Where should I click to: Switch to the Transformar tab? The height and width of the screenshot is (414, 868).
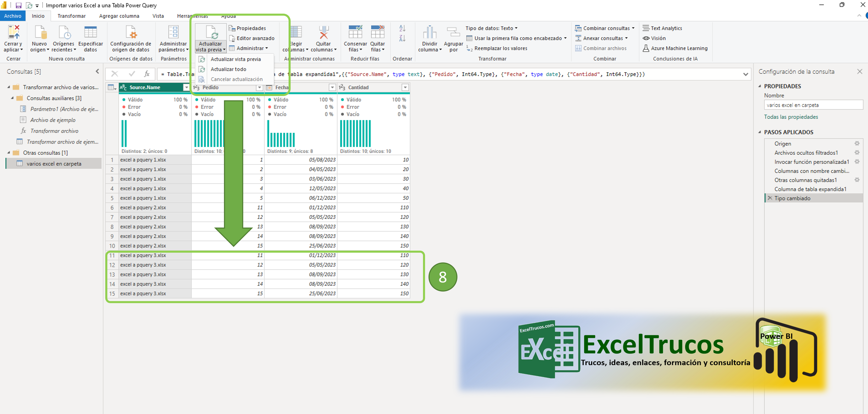point(71,16)
